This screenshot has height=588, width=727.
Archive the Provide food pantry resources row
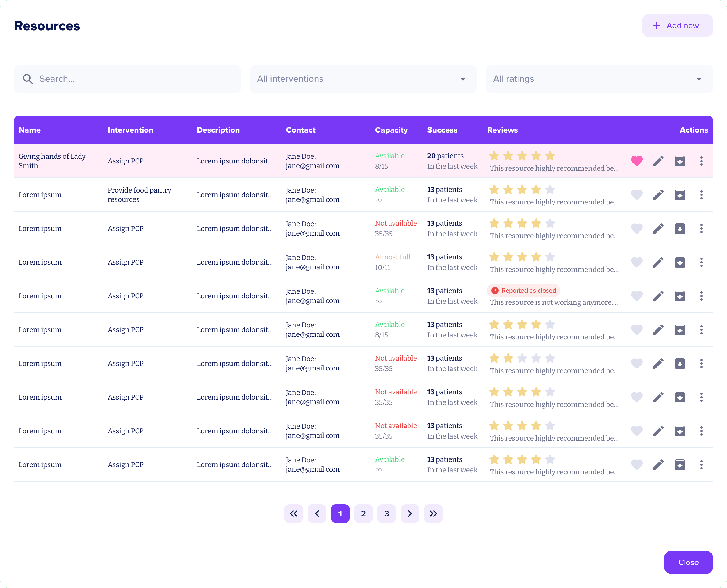[x=679, y=195]
